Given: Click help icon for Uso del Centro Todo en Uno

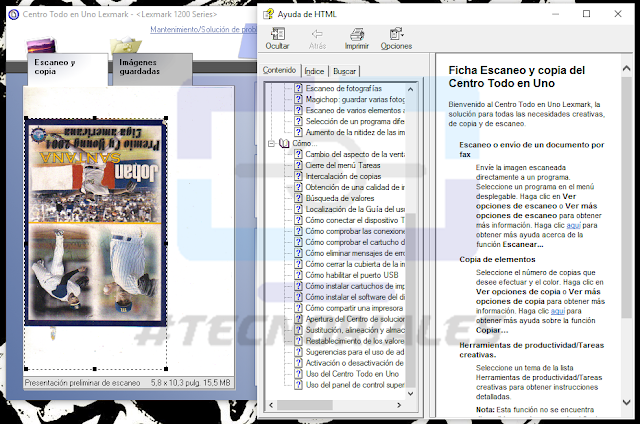Looking at the screenshot, I should tap(298, 374).
